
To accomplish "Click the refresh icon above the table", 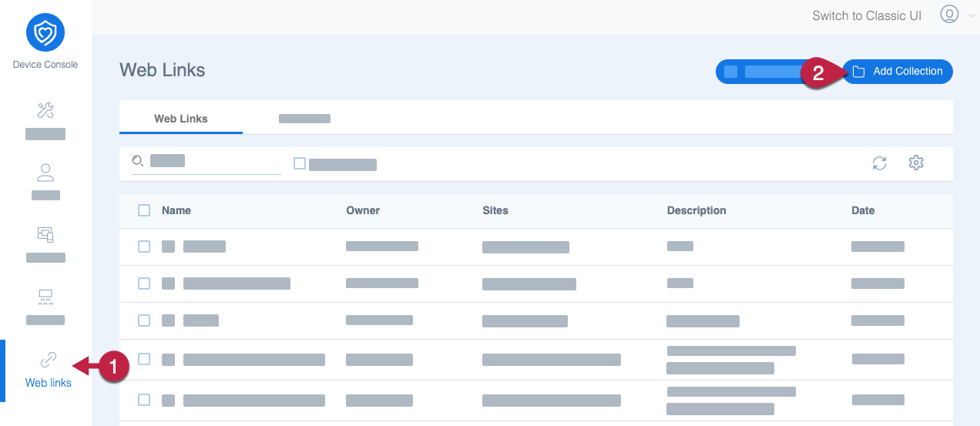I will (879, 163).
